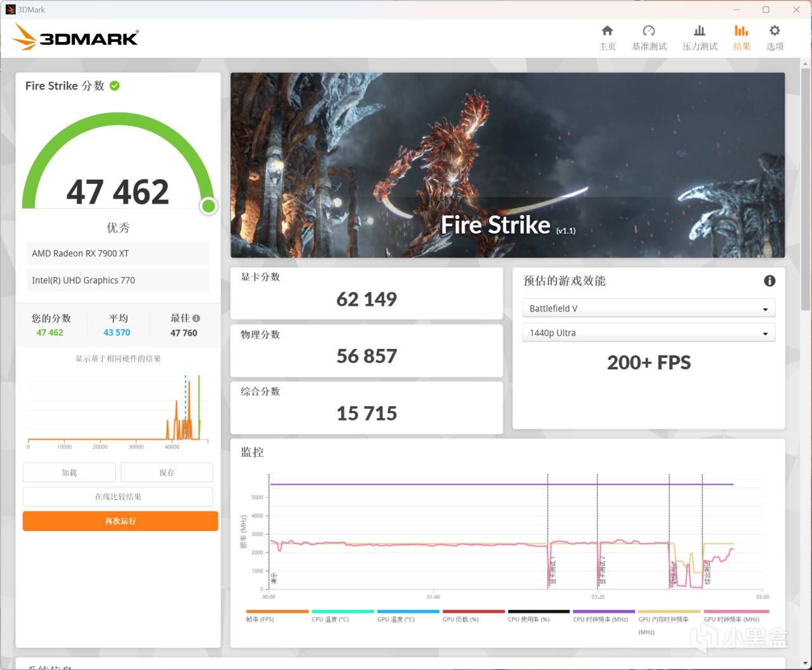Click the 平均 score 43 570

[x=117, y=332]
